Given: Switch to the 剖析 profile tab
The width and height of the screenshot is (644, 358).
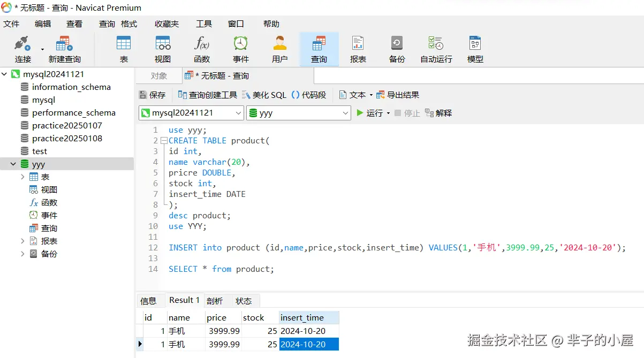Looking at the screenshot, I should pyautogui.click(x=215, y=301).
